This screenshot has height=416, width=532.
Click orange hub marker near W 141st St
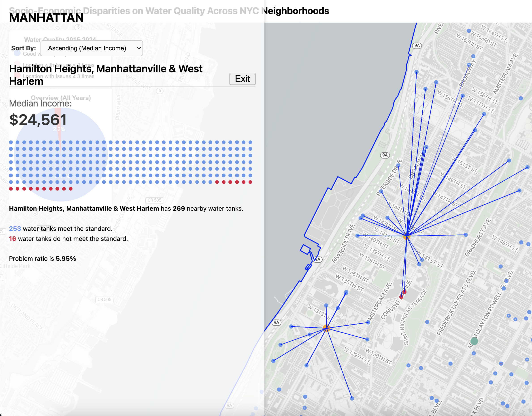tap(406, 236)
